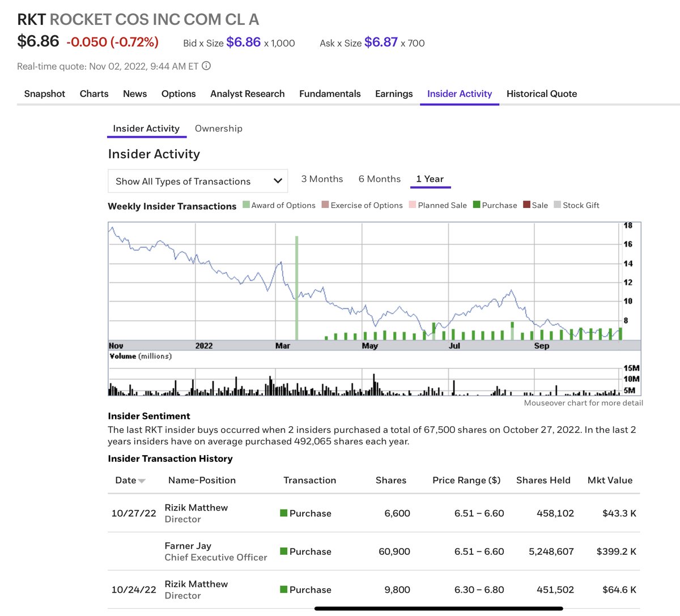
Task: Click the Transaction column header
Action: click(x=310, y=481)
